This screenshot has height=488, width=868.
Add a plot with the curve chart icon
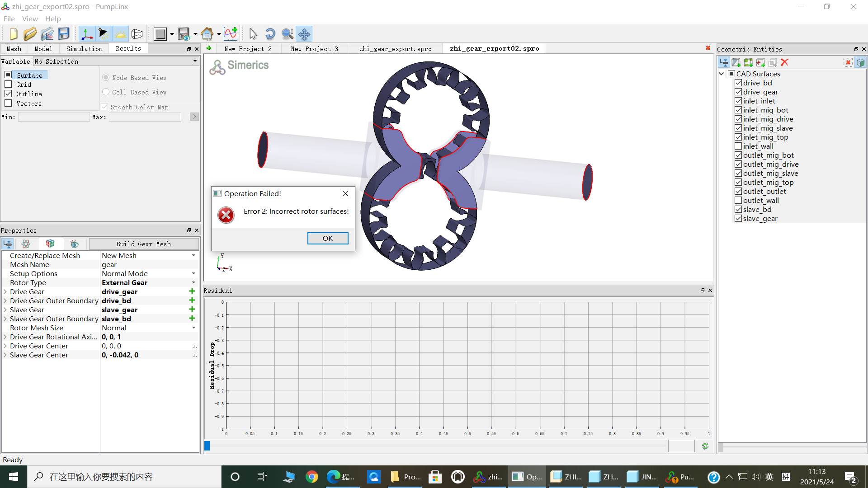[231, 34]
